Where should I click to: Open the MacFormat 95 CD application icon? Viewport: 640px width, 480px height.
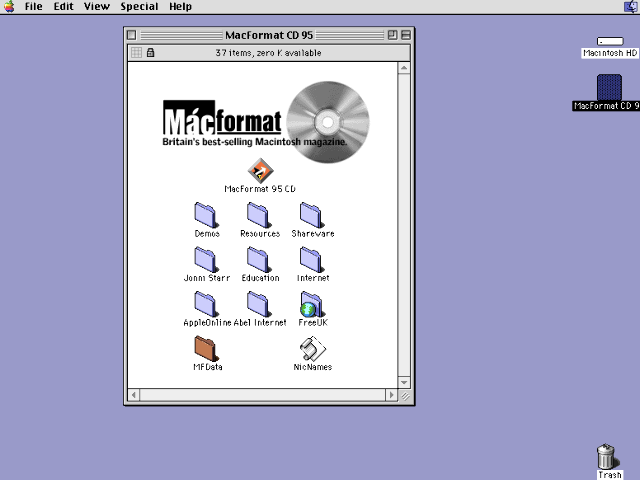click(x=260, y=171)
